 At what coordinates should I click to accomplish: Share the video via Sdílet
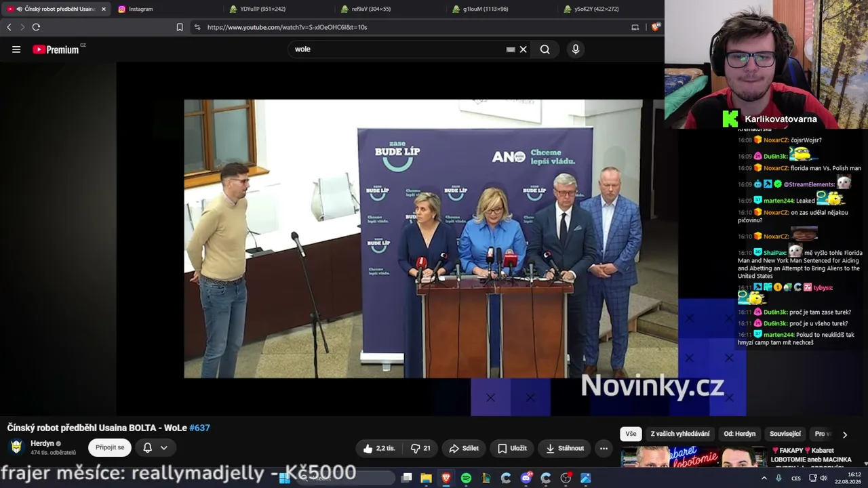click(x=464, y=448)
